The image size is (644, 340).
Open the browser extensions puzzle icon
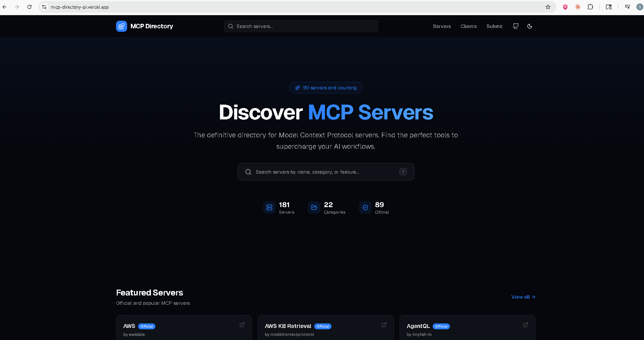click(590, 7)
